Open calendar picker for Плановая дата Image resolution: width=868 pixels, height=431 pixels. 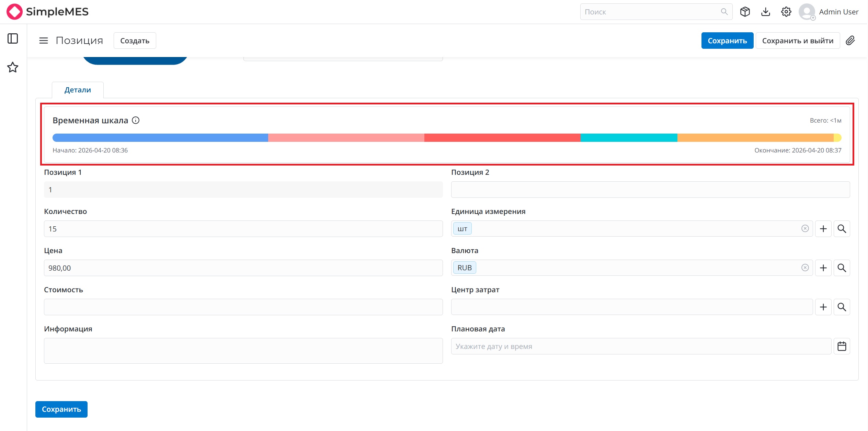point(842,346)
